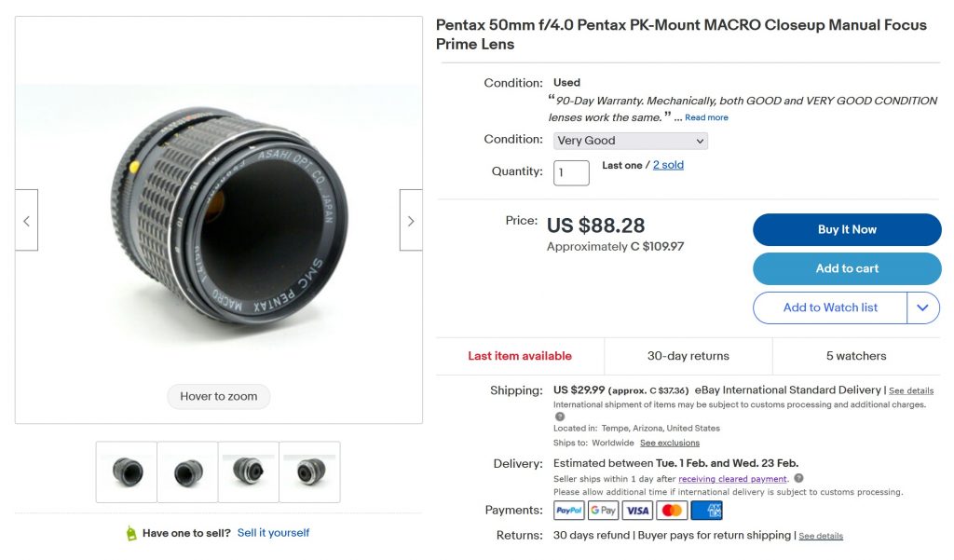Show next product image with right arrow
Viewport: 954px width, 560px height.
click(x=411, y=221)
